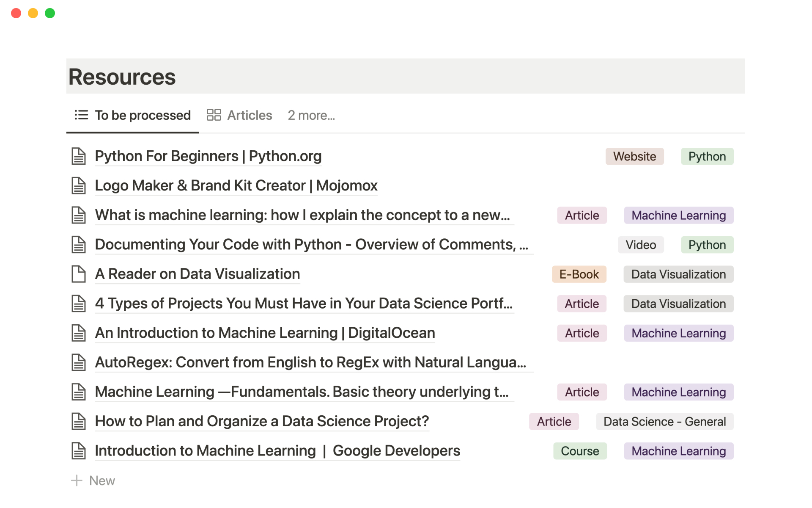Open How to Plan and Organize a Data Science Project
812x508 pixels.
click(262, 421)
